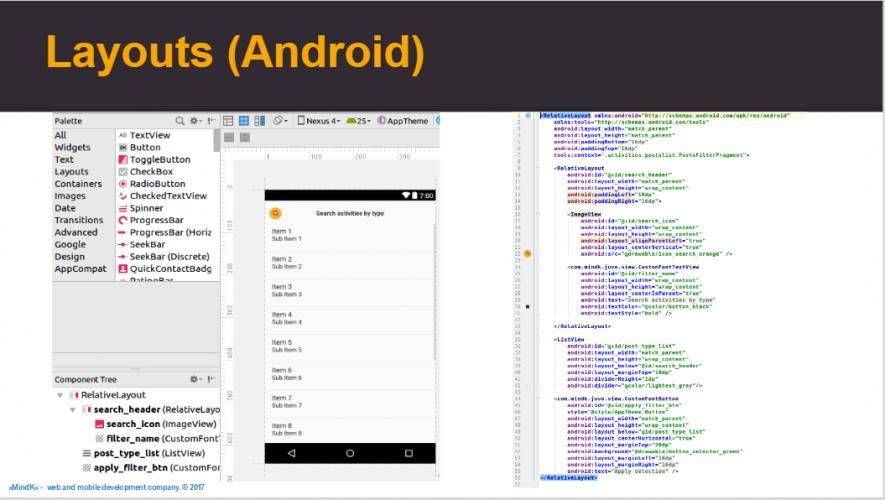Tap the Android home circle button
This screenshot has width=885, height=500.
[x=350, y=453]
